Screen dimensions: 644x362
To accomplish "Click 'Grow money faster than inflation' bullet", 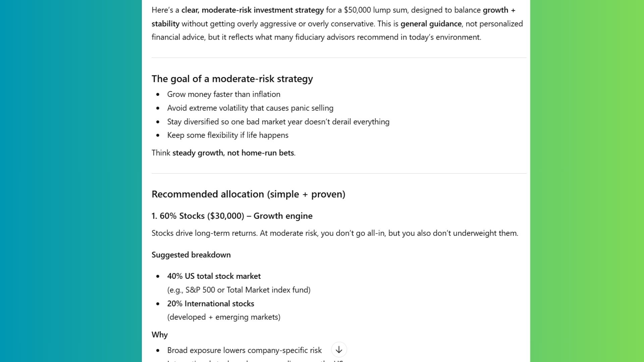I will [x=223, y=94].
